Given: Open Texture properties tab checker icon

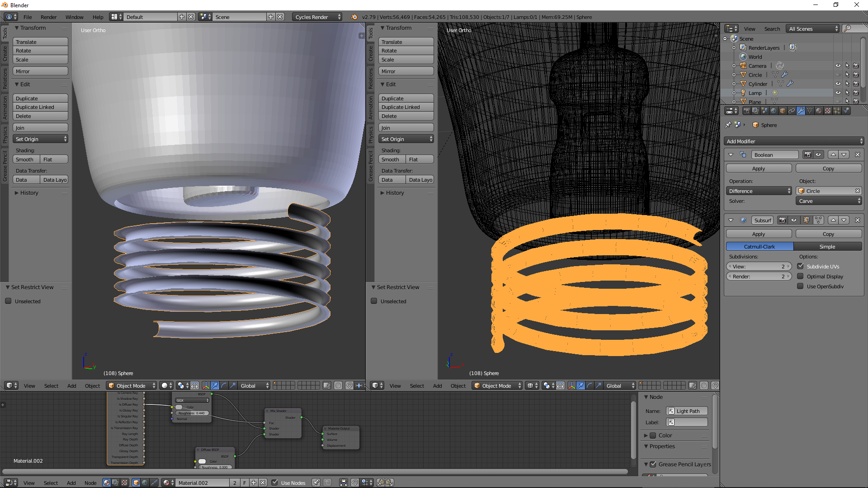Looking at the screenshot, I should click(828, 111).
